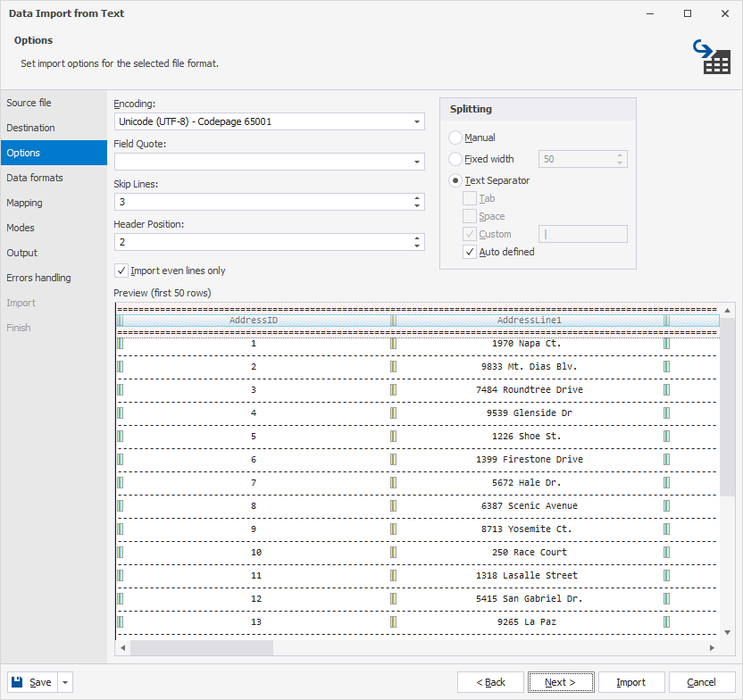Click the preview scroll down arrow
Screen dimensions: 743x700
click(x=727, y=633)
